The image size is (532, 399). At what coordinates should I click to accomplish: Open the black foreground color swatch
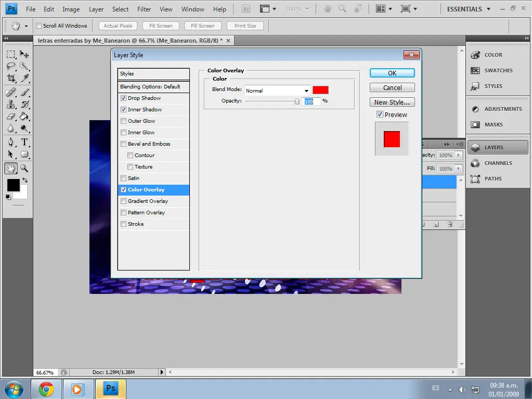point(13,185)
